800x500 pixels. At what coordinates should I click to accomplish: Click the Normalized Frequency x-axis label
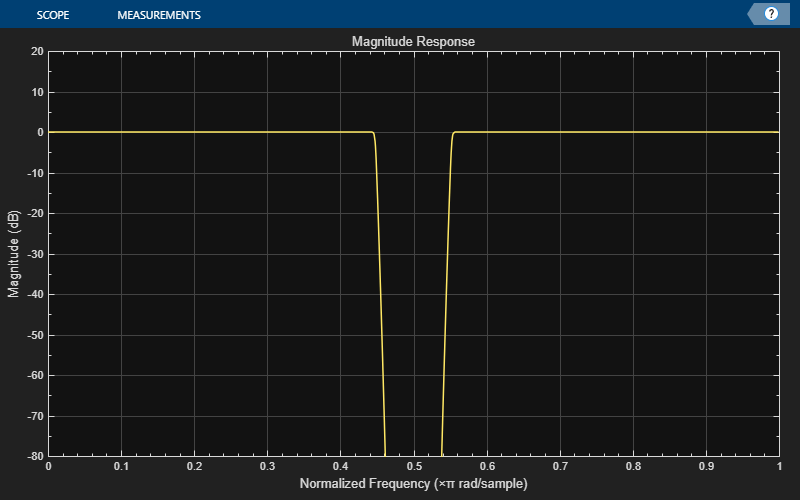click(413, 484)
